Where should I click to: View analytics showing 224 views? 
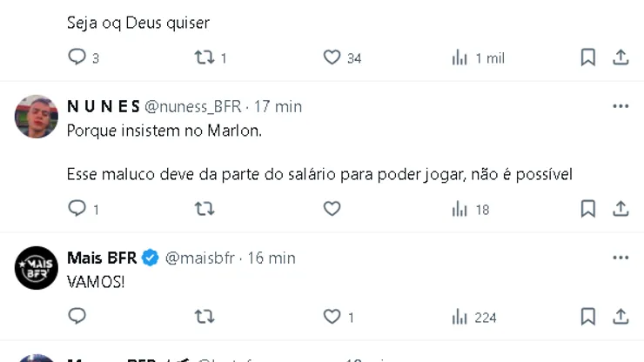pyautogui.click(x=474, y=317)
